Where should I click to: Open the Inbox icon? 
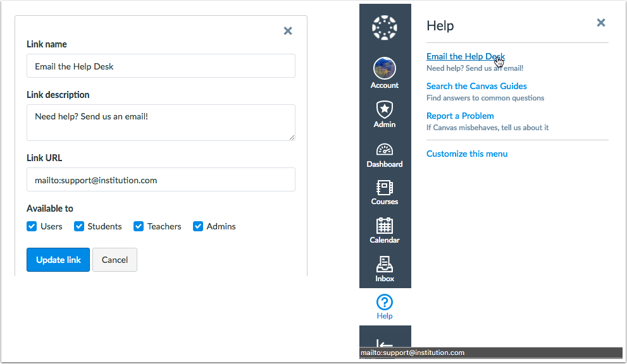pos(385,264)
